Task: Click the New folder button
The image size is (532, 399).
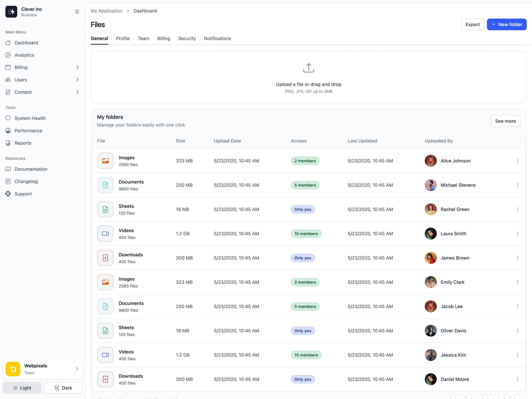Action: 507,25
